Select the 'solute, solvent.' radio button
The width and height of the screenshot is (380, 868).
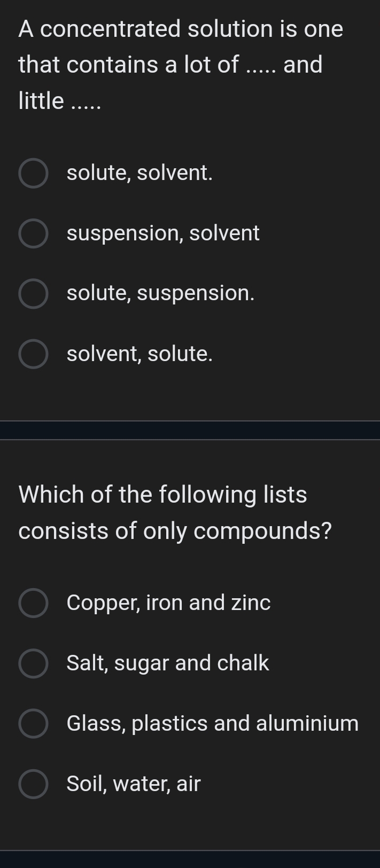point(33,173)
